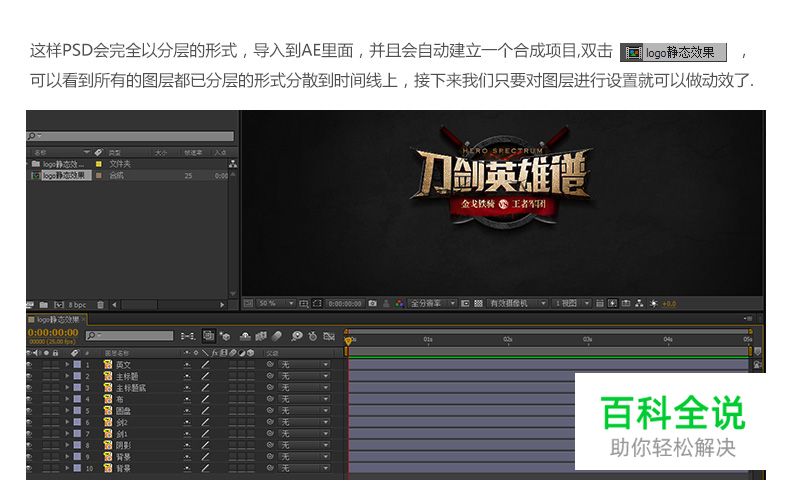Toggle the fast previews icon in viewer
Screen dimensions: 800x495
pyautogui.click(x=613, y=304)
